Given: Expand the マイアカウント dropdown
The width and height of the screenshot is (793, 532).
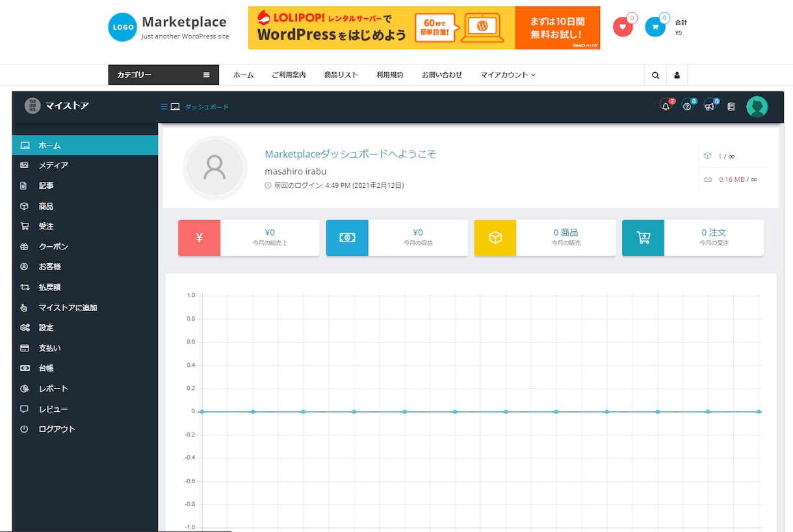Looking at the screenshot, I should click(x=508, y=75).
